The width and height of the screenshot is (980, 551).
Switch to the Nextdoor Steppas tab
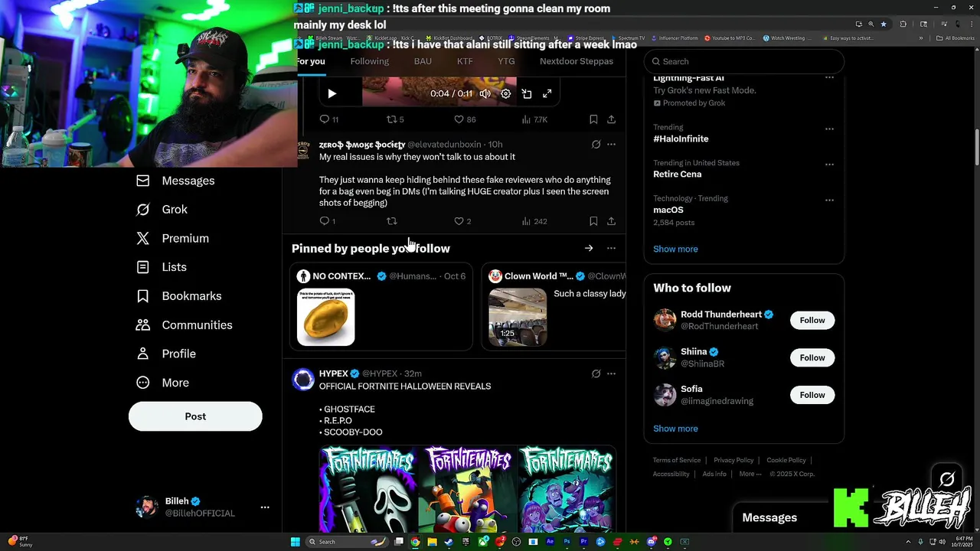[577, 61]
